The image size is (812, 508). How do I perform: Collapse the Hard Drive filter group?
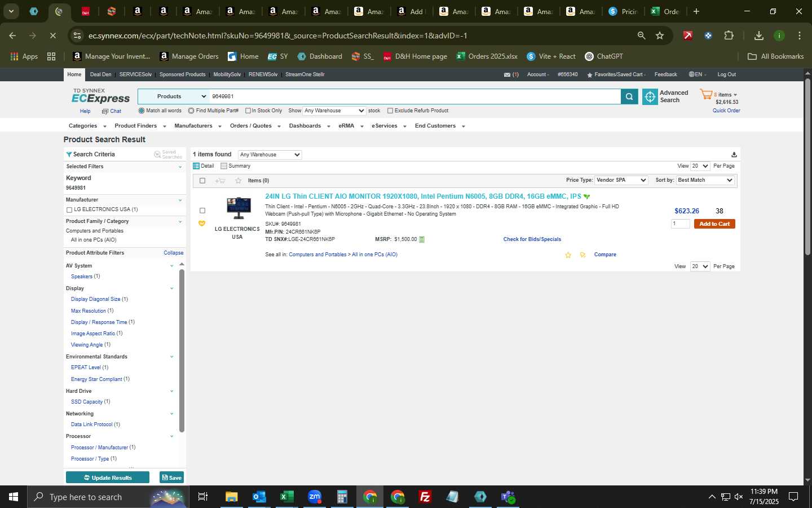[x=171, y=391]
